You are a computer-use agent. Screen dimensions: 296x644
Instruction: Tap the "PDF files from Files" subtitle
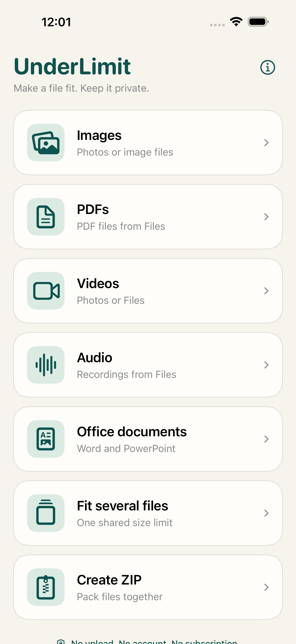(x=121, y=226)
